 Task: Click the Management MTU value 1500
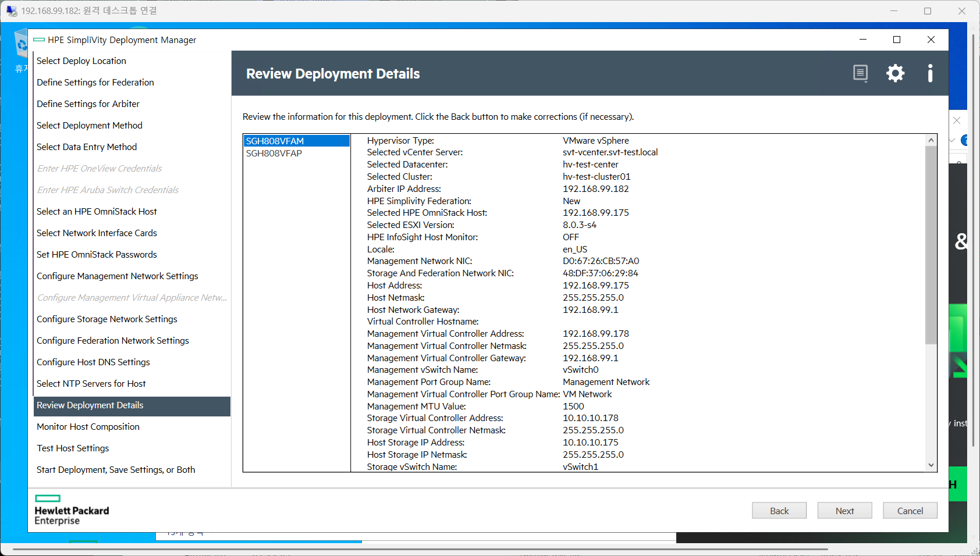coord(573,407)
